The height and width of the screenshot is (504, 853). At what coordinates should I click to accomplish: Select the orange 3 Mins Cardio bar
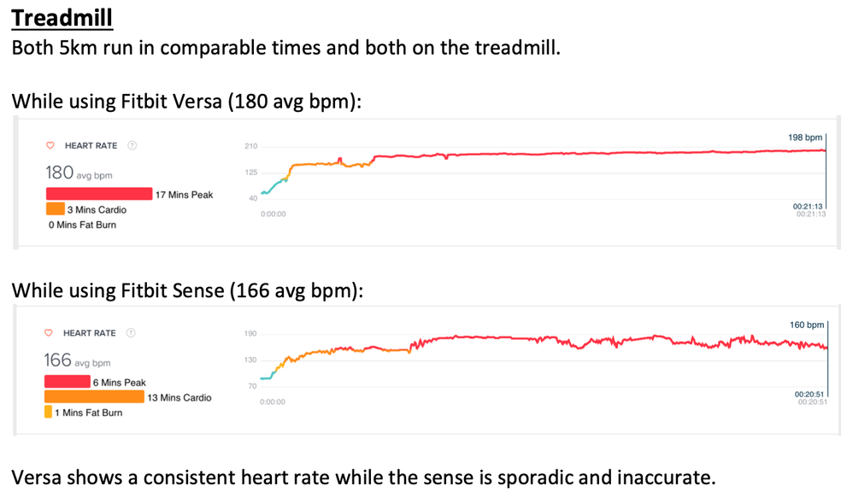56,209
